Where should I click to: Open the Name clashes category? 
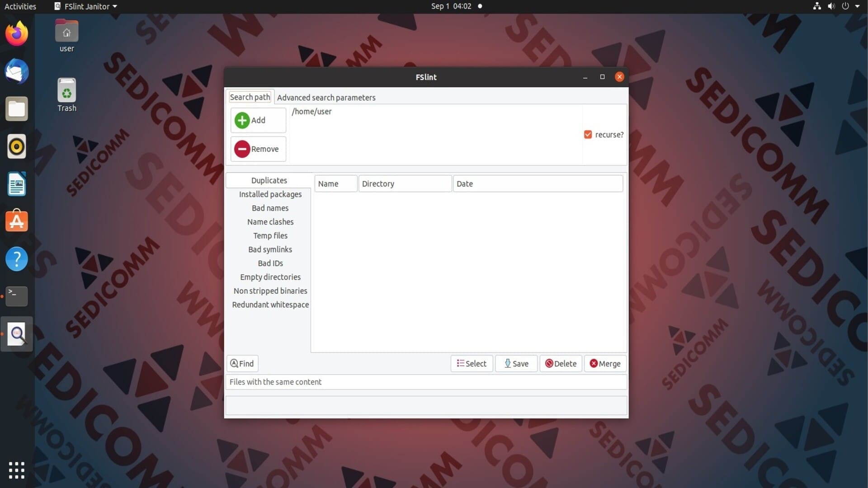[270, 222]
